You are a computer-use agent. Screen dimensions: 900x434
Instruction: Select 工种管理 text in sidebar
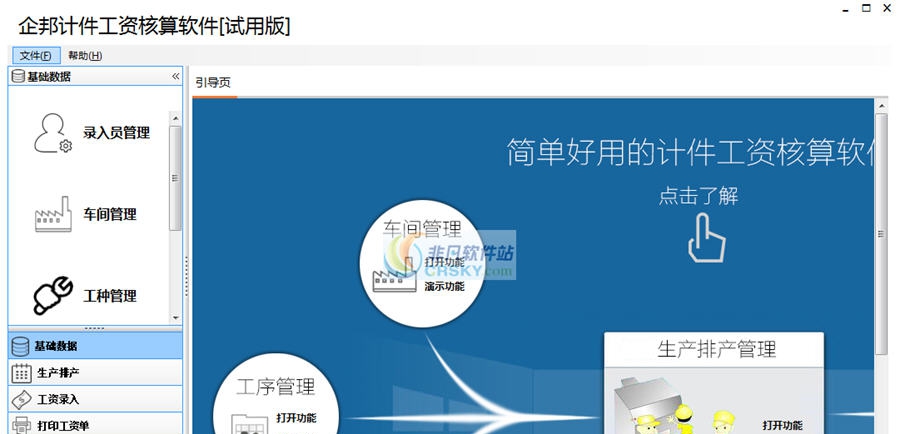110,296
